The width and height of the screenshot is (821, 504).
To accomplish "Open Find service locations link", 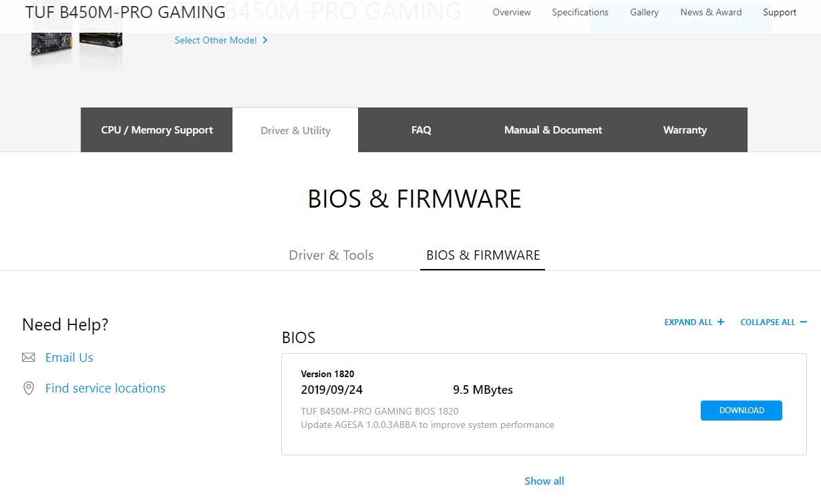I will tap(106, 389).
